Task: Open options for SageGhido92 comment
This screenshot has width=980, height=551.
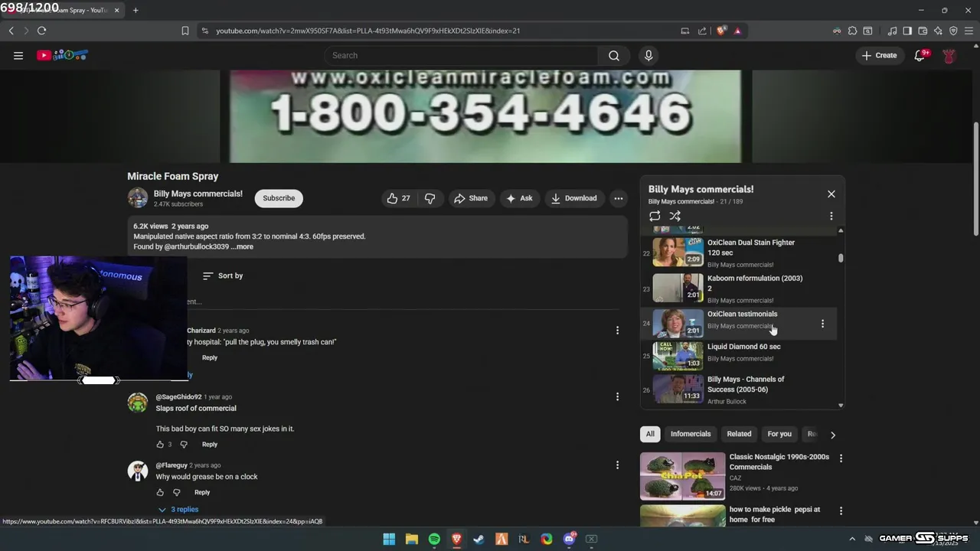Action: [617, 396]
